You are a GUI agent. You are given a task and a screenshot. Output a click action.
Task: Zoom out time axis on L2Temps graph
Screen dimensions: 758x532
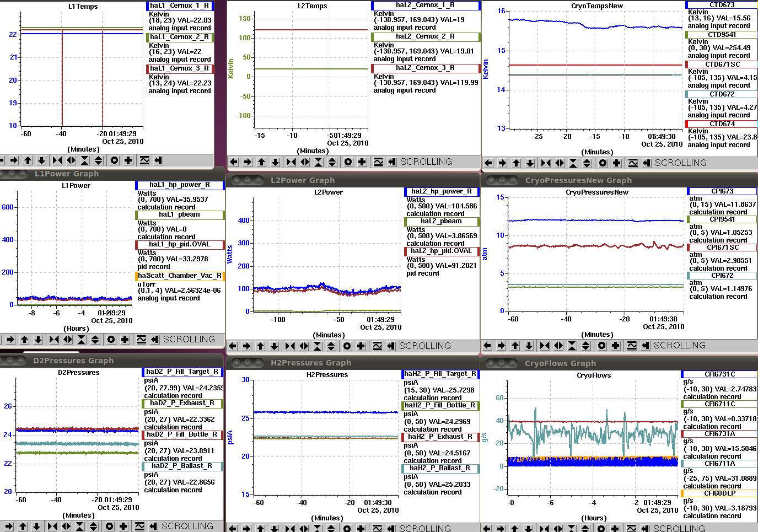[x=305, y=162]
